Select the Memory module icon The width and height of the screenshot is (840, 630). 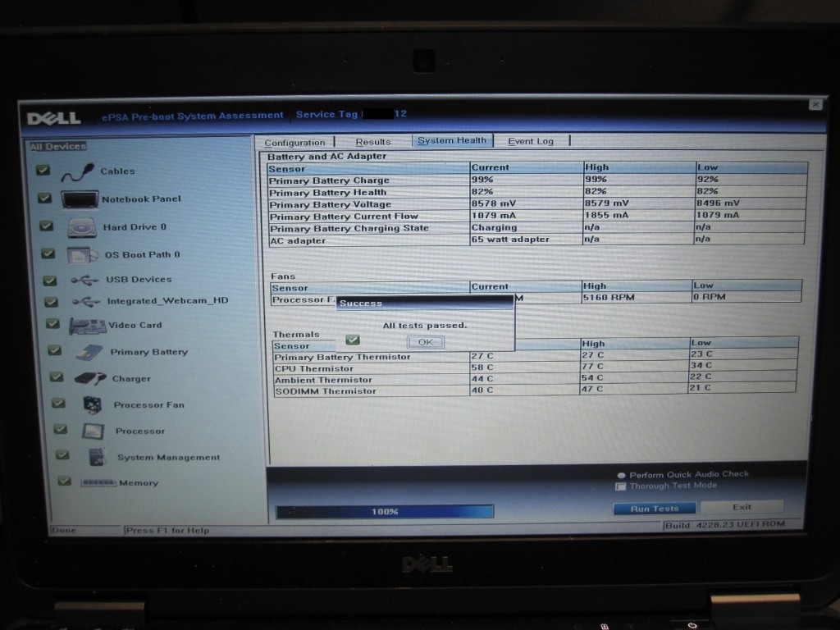pos(98,483)
